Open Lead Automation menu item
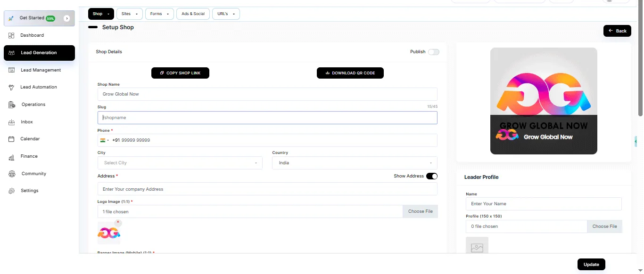Screen dimensions: 644x274 39,87
